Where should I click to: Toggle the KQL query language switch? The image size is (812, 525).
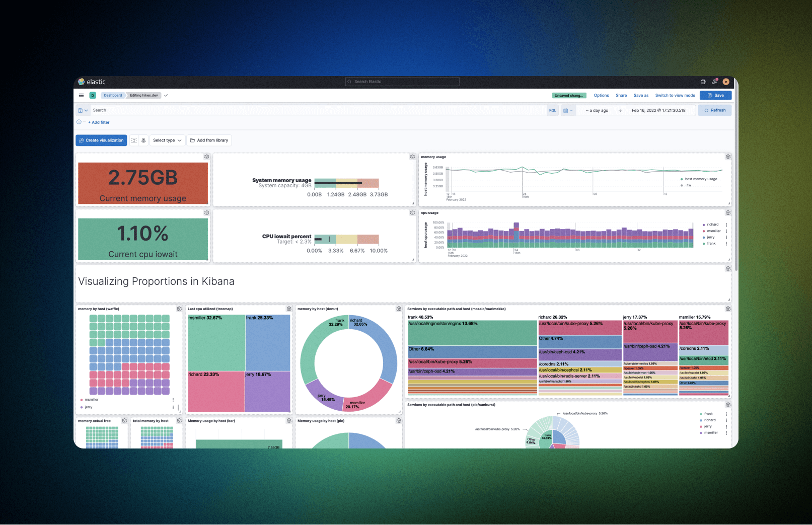(552, 110)
